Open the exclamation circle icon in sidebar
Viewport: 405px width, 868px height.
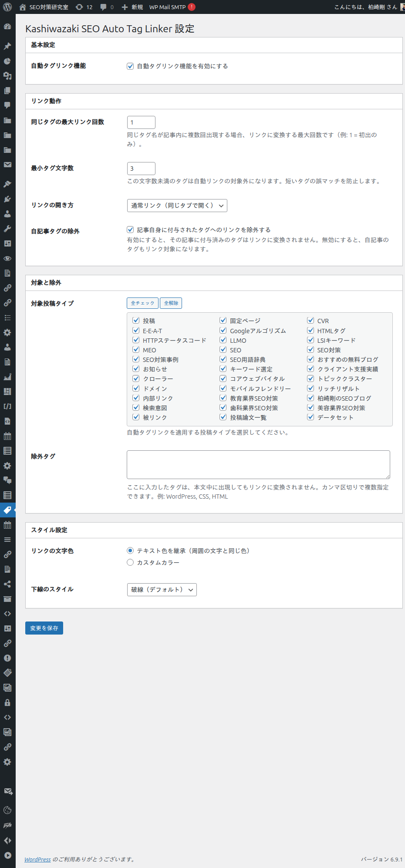[x=7, y=658]
